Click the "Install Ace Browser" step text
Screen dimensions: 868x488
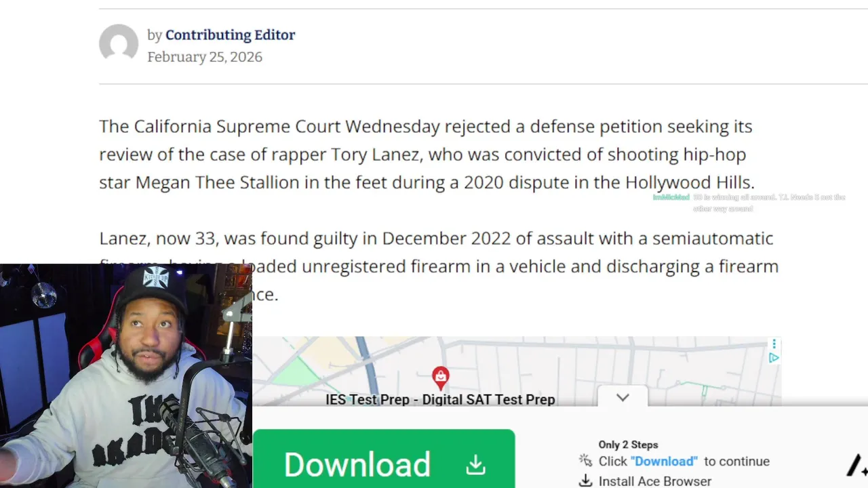point(655,481)
